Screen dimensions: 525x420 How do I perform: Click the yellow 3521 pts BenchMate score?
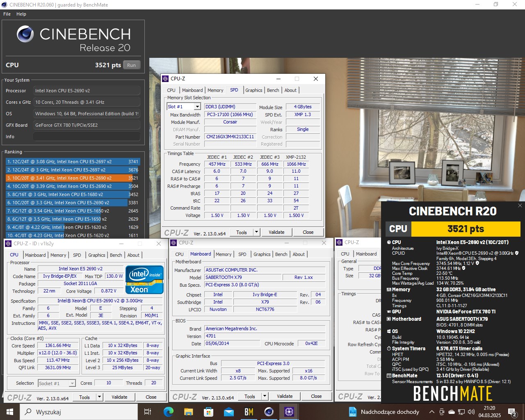pyautogui.click(x=466, y=229)
